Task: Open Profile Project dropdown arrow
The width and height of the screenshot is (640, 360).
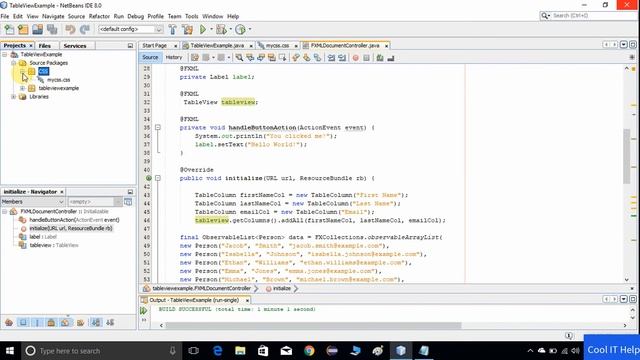Action: (x=250, y=29)
